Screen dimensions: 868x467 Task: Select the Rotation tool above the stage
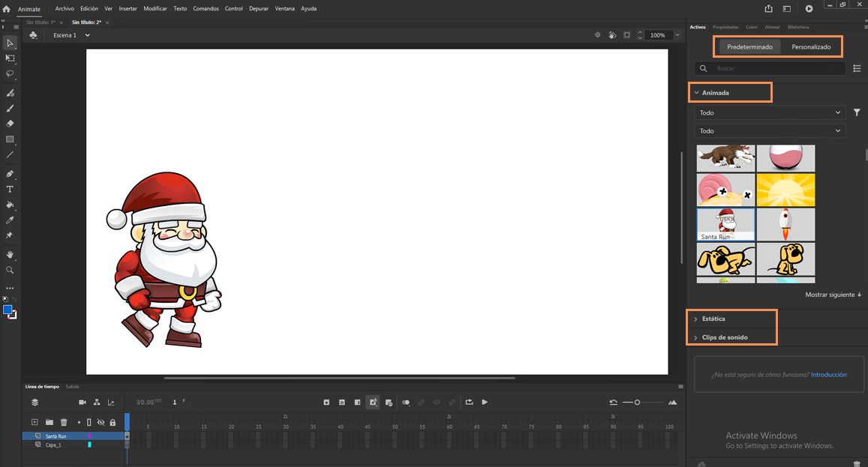[612, 35]
